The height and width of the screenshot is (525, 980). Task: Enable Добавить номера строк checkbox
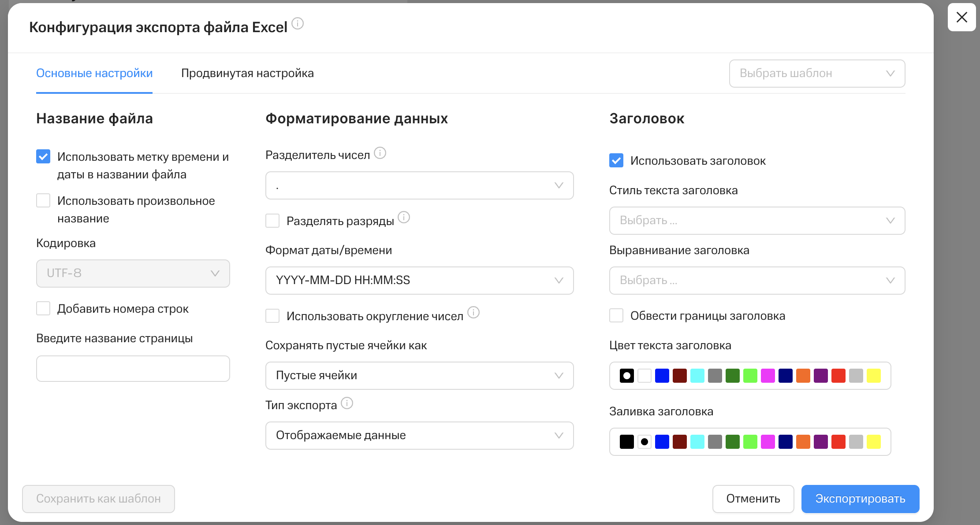pyautogui.click(x=43, y=308)
